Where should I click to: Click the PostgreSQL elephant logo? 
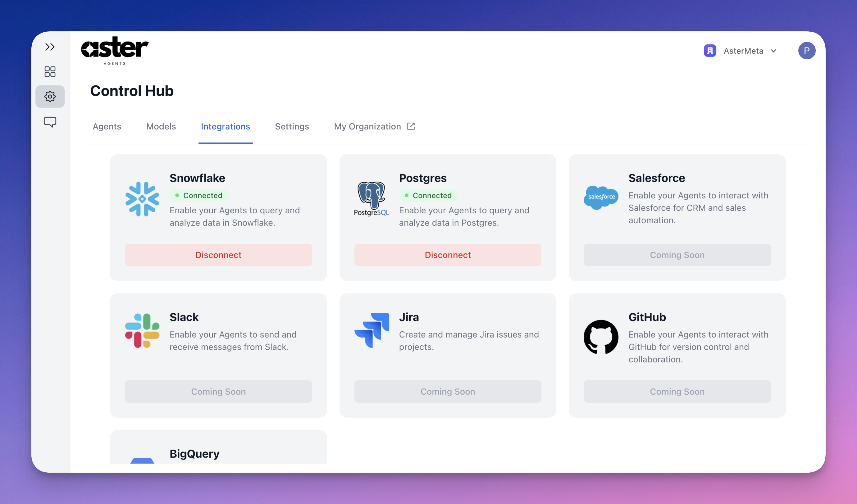tap(372, 199)
